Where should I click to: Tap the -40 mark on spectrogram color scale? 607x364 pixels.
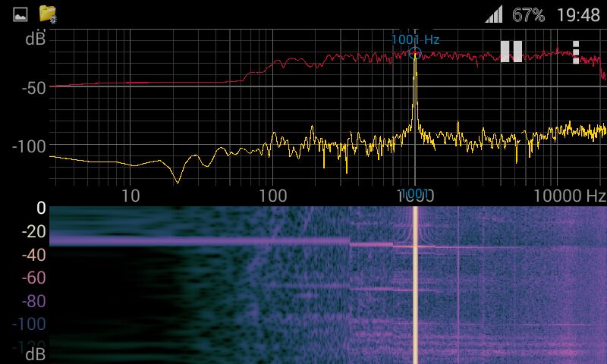(33, 255)
